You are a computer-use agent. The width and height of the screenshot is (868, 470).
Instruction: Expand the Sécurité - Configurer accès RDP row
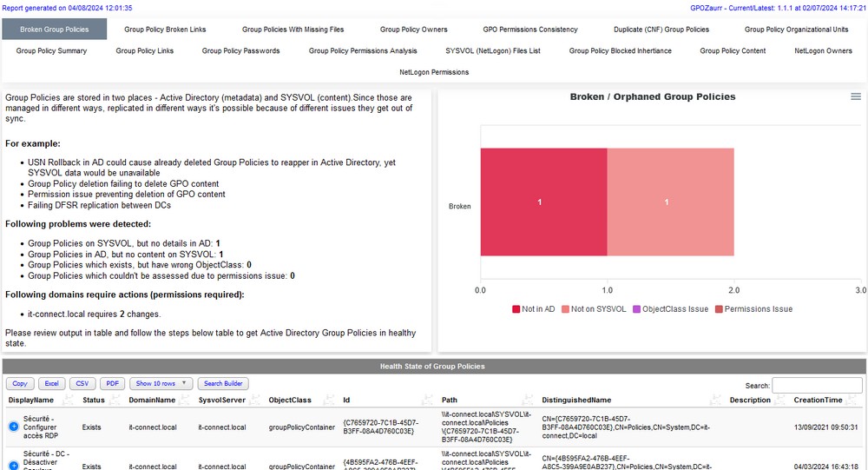14,427
